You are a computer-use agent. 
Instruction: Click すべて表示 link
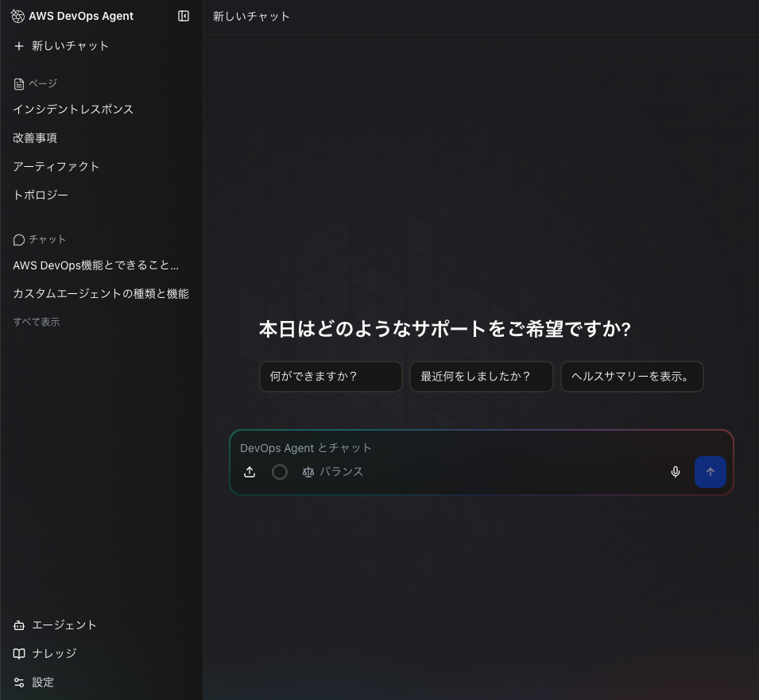pyautogui.click(x=37, y=322)
